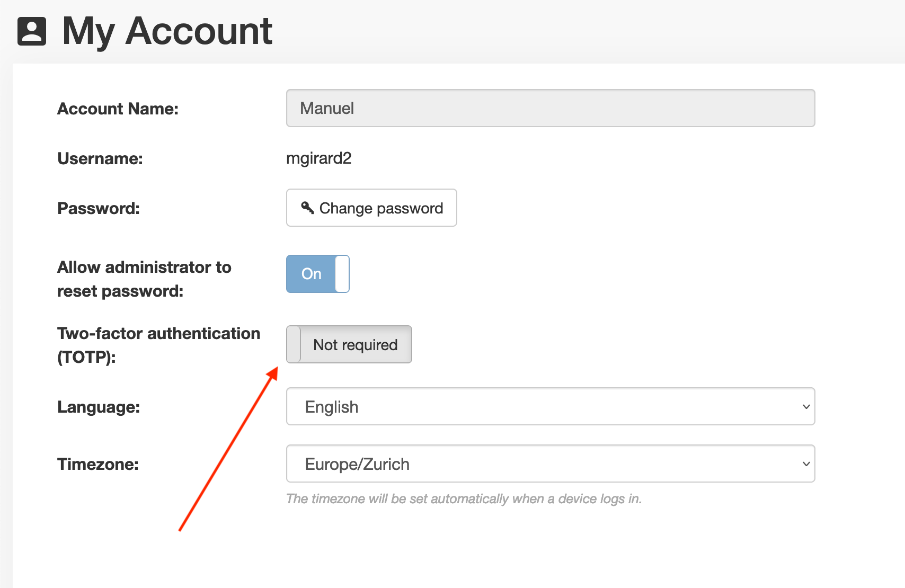Select the username text mgirard2
This screenshot has height=588, width=905.
click(318, 158)
